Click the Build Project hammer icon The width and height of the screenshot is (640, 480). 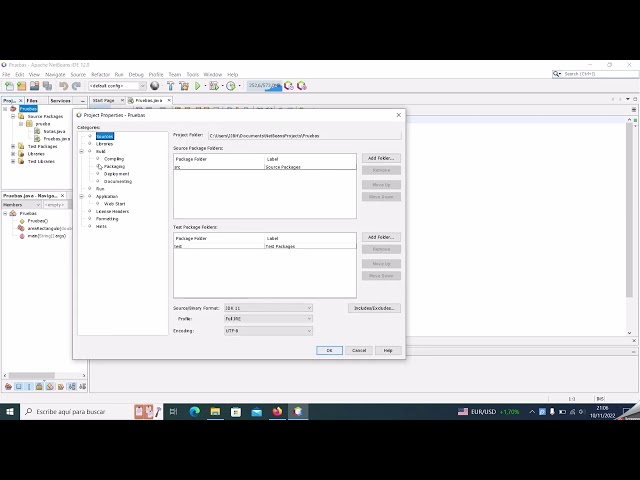click(171, 86)
